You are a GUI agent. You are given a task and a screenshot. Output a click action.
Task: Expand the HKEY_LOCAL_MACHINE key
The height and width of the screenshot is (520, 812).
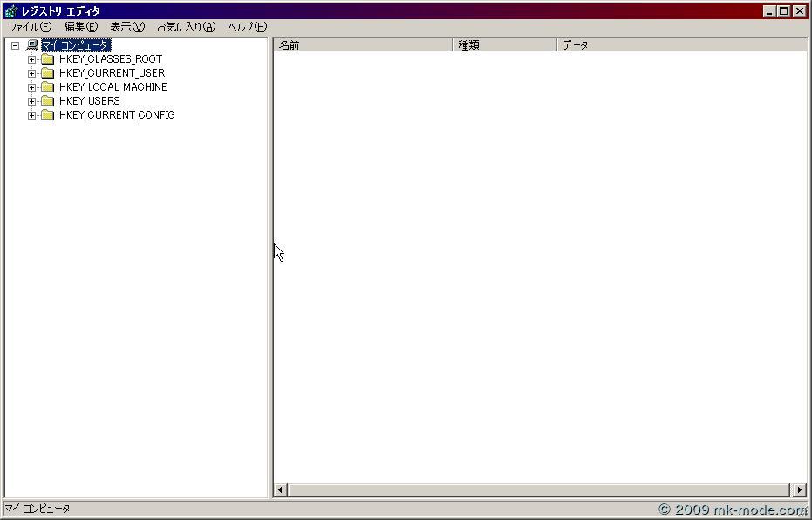point(31,87)
